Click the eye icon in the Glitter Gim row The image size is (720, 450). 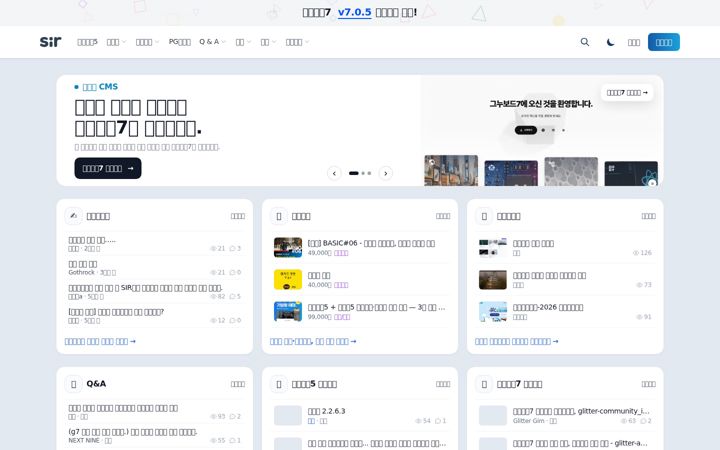[624, 421]
